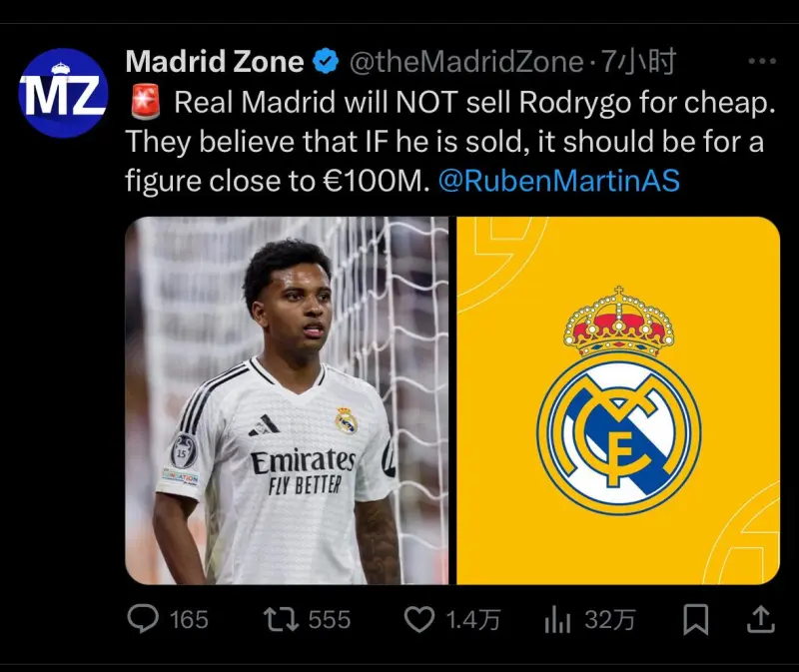Click the 32万 views count
This screenshot has height=672, width=799.
(x=609, y=620)
